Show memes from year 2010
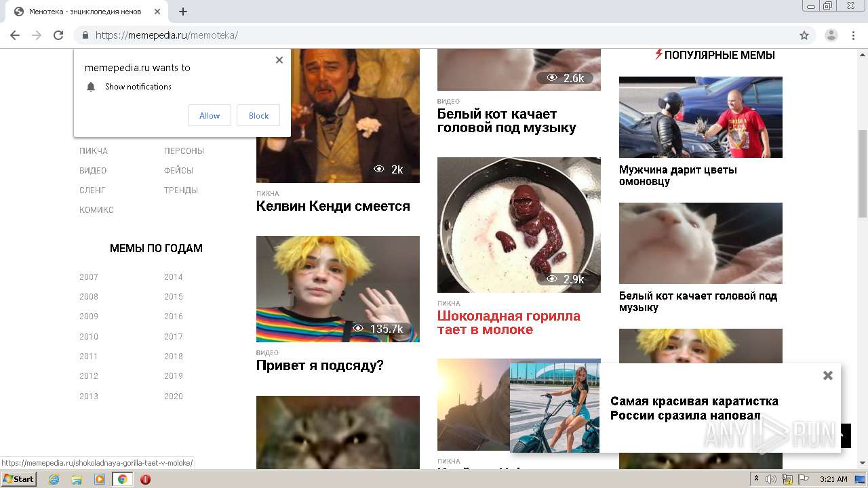 [x=89, y=337]
